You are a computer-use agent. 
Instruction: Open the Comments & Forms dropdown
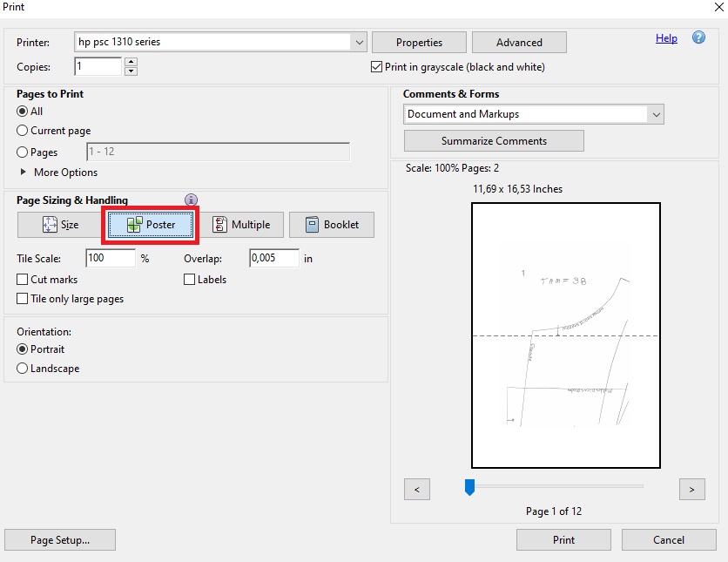656,114
